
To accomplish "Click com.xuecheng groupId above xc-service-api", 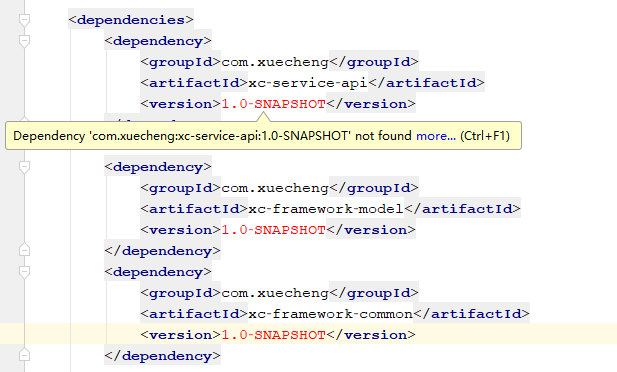I will pos(275,62).
